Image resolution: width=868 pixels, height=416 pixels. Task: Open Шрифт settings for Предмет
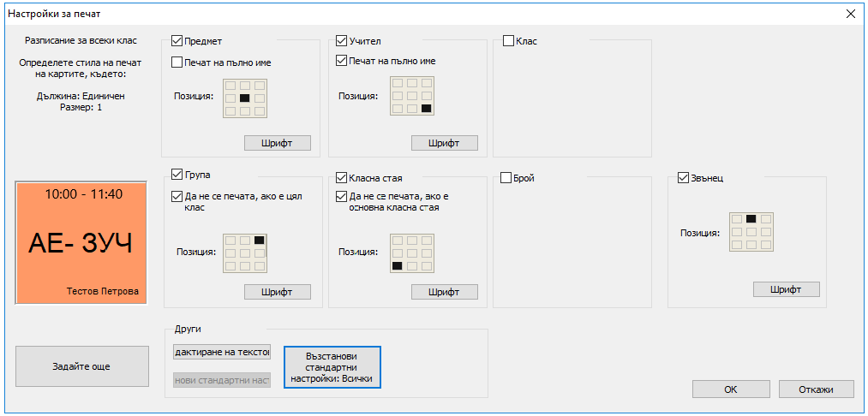277,143
